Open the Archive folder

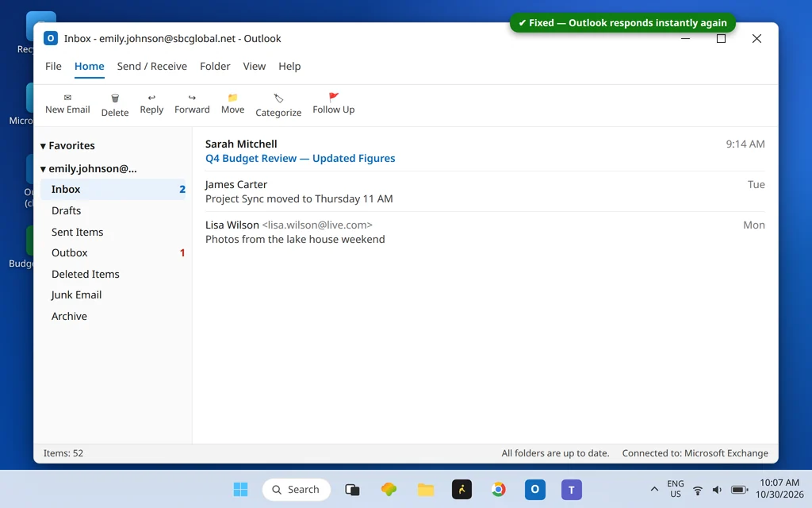pos(113,316)
